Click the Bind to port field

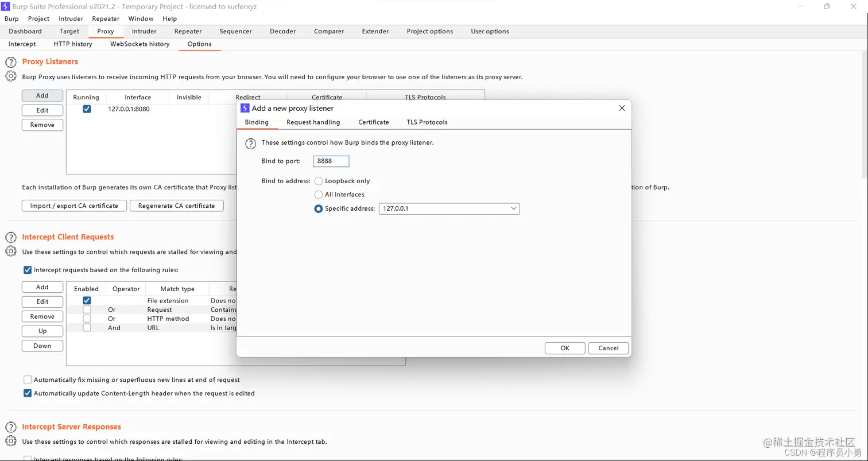(331, 161)
